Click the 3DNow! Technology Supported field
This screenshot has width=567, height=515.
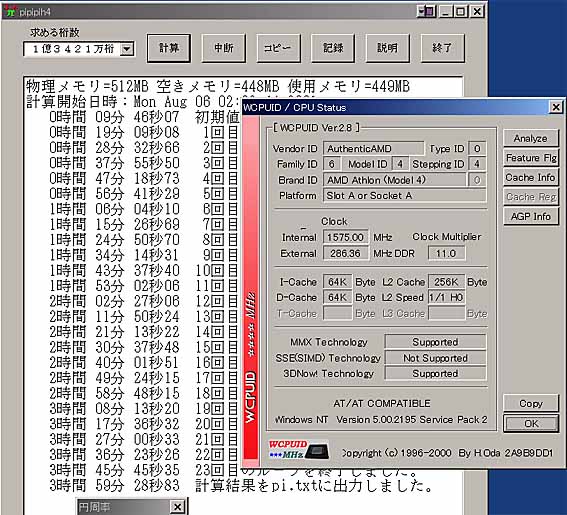click(435, 373)
